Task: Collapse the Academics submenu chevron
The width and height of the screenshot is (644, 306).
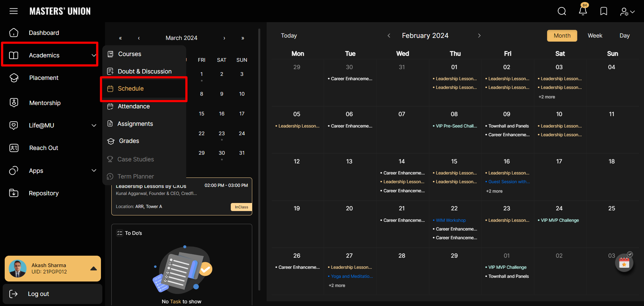Action: [94, 55]
